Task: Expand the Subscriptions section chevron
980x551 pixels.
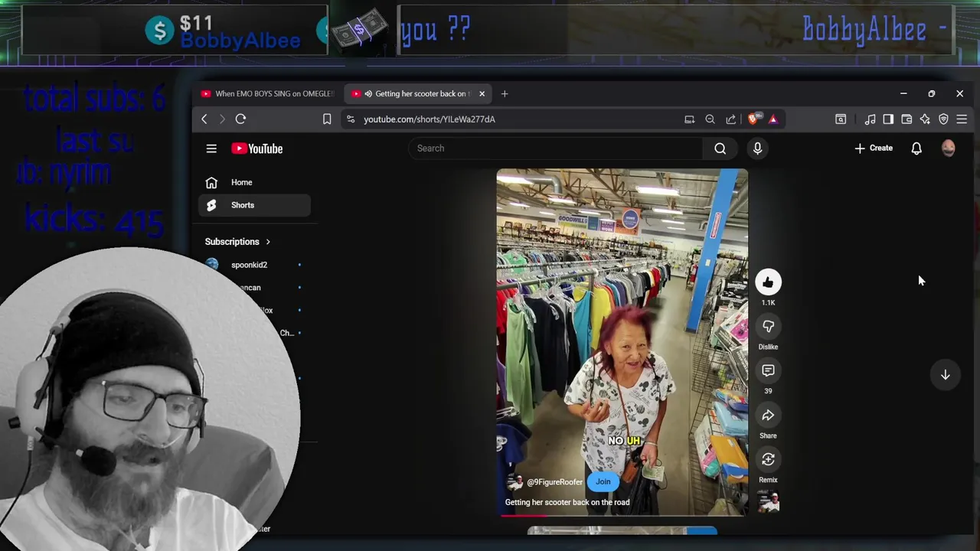Action: pos(268,242)
